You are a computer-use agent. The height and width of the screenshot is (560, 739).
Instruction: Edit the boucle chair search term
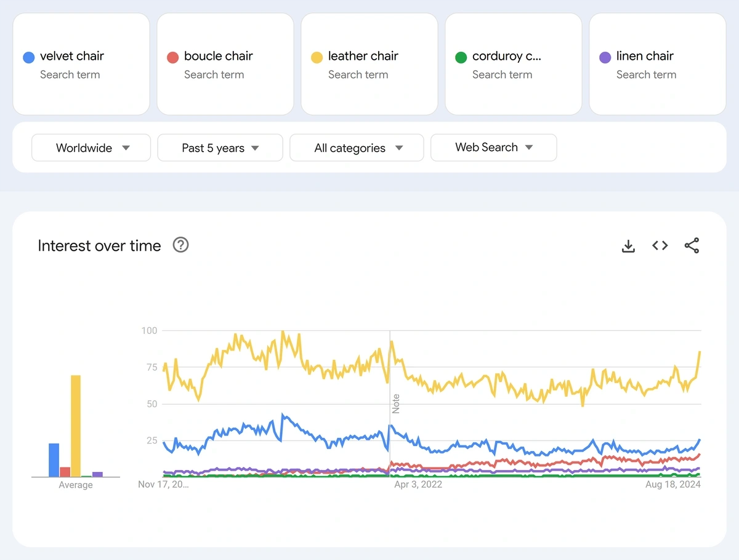(219, 56)
